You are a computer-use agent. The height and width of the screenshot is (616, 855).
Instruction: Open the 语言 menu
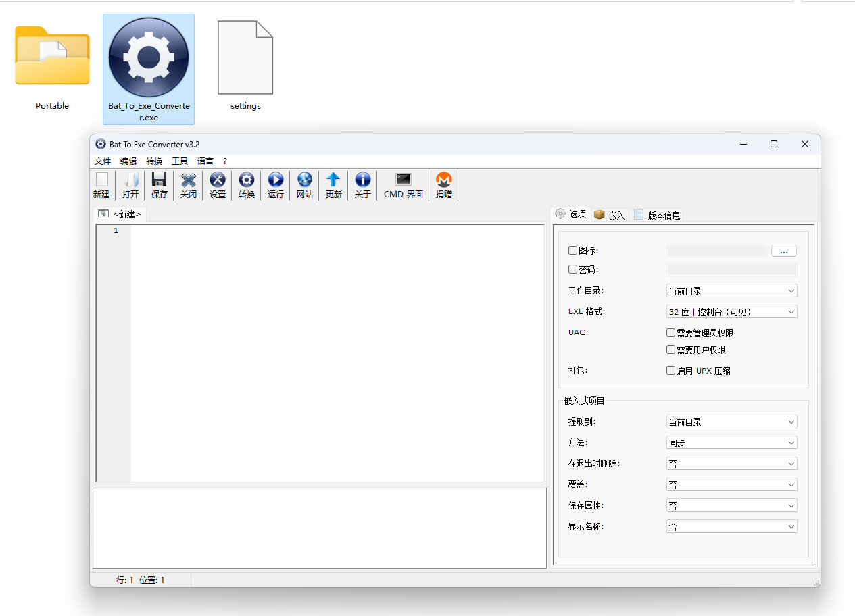coord(205,161)
